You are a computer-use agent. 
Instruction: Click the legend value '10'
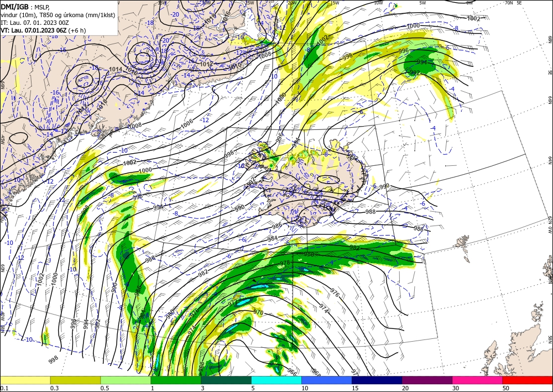305,388
